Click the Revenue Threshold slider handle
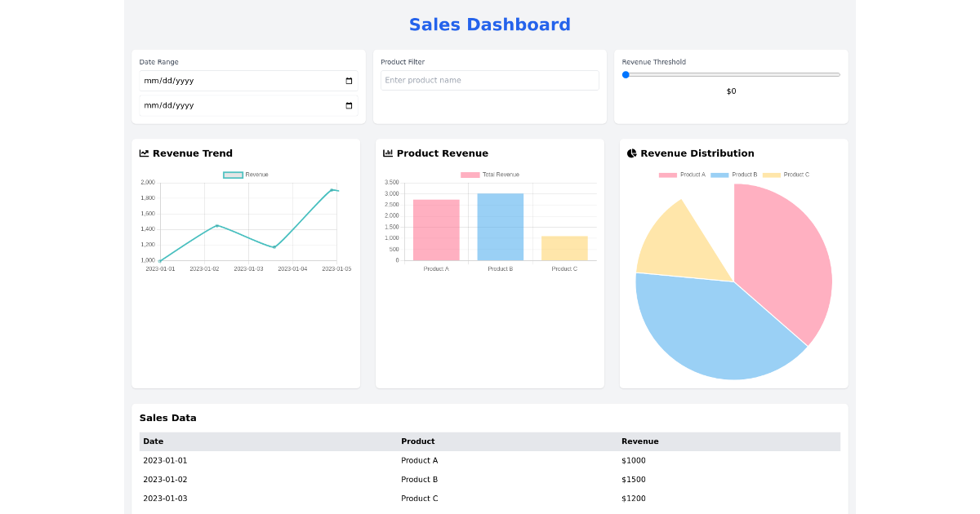The image size is (980, 514). coord(626,74)
